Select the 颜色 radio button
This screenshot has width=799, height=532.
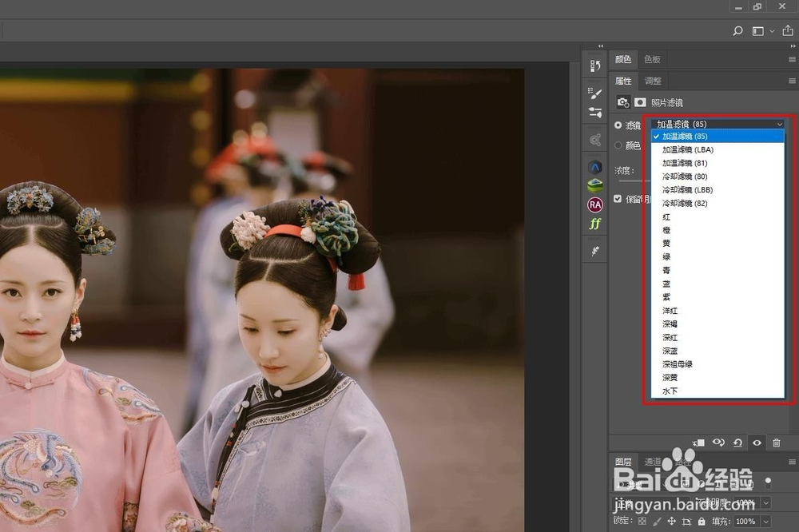click(618, 145)
